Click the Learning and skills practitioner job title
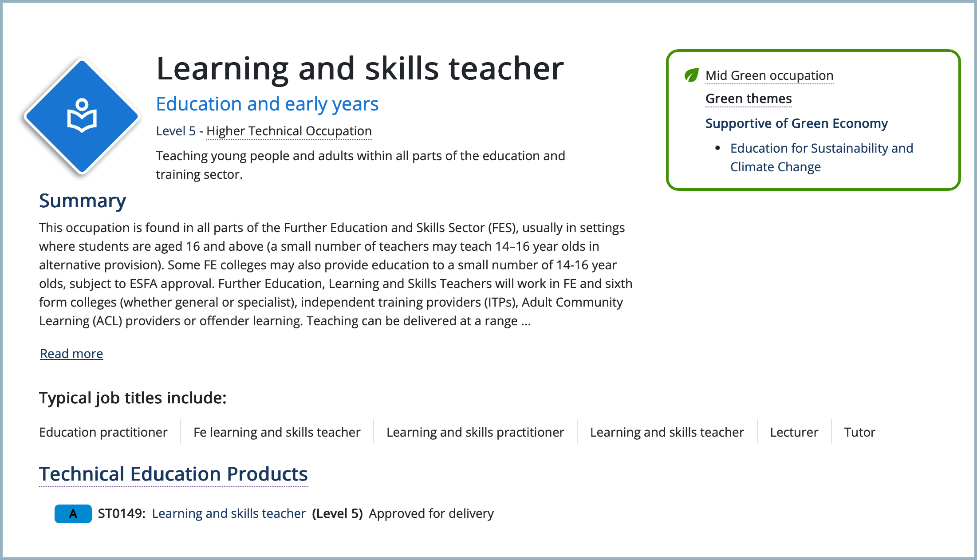The image size is (977, 560). (x=475, y=432)
